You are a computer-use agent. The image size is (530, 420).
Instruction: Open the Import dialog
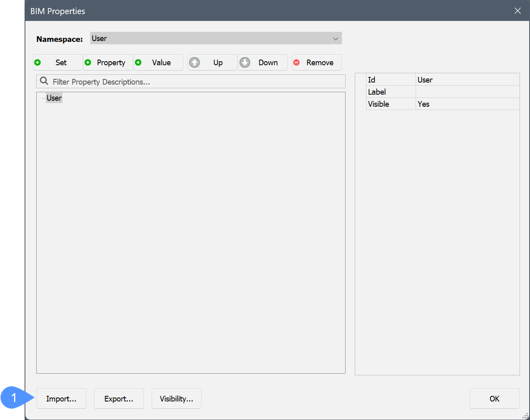tap(61, 399)
